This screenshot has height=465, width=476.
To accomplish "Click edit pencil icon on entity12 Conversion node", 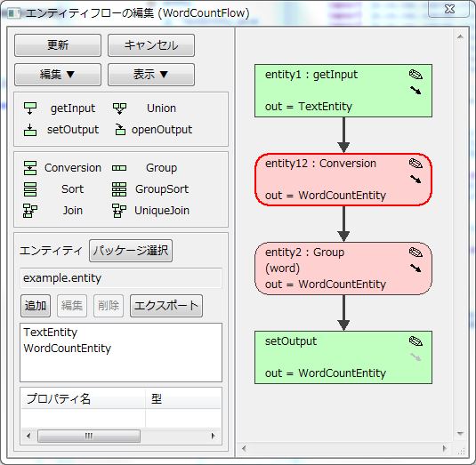I will click(415, 164).
